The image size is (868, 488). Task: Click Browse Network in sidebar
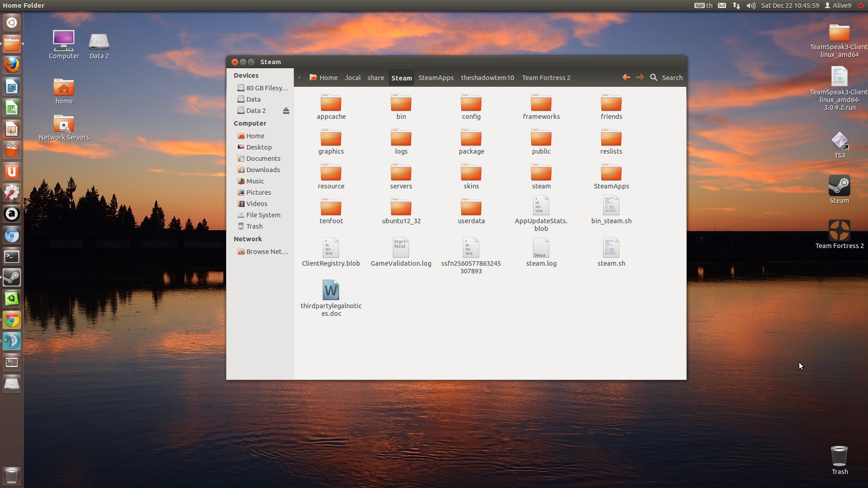point(266,252)
